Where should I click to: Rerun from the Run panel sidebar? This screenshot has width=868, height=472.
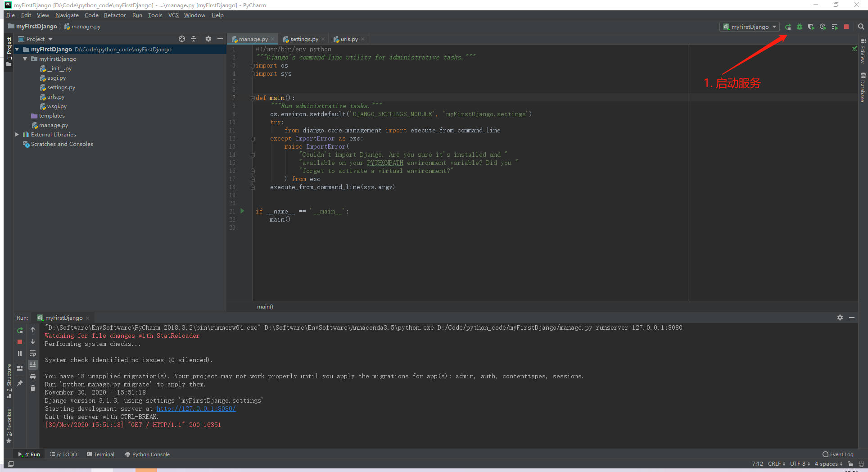click(x=20, y=330)
